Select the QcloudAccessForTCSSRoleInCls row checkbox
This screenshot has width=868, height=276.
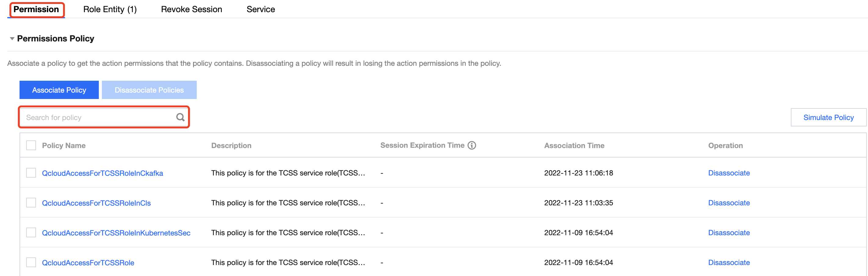(x=31, y=203)
